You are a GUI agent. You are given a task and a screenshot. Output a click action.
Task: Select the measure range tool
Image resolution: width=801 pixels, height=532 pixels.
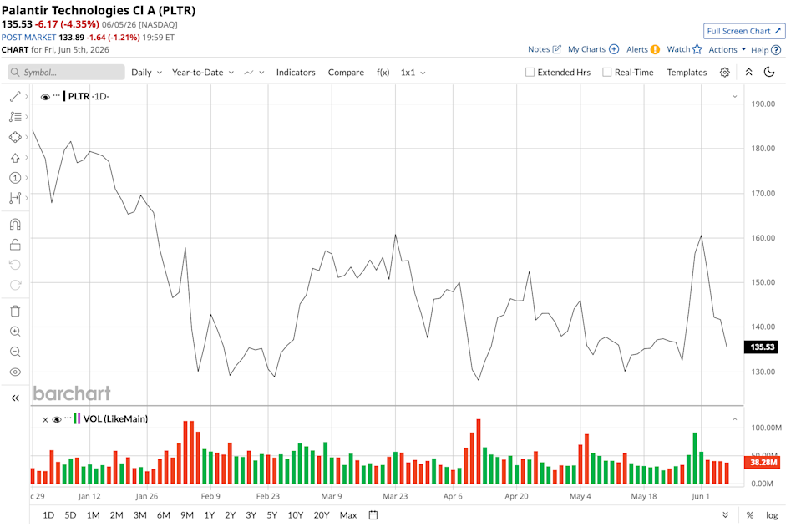click(15, 198)
